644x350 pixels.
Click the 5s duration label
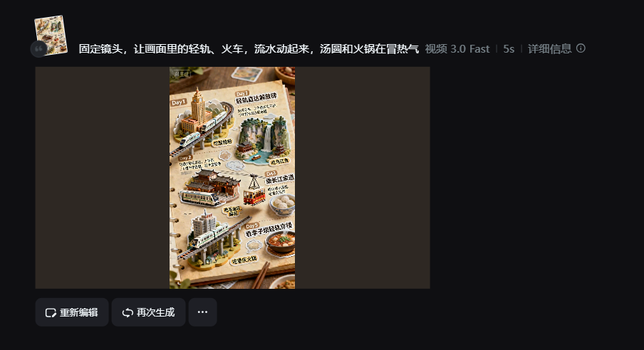pos(509,49)
